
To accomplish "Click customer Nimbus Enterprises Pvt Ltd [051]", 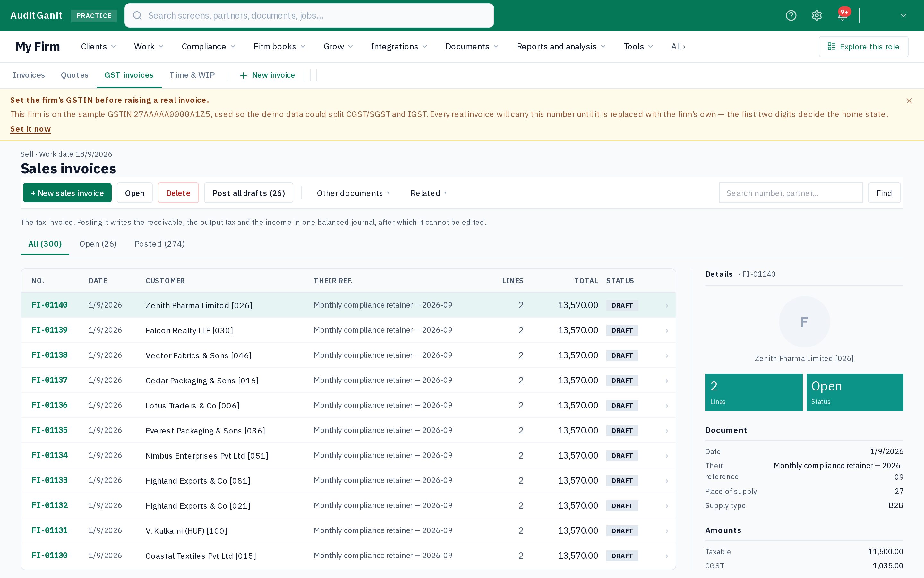I will [x=207, y=456].
